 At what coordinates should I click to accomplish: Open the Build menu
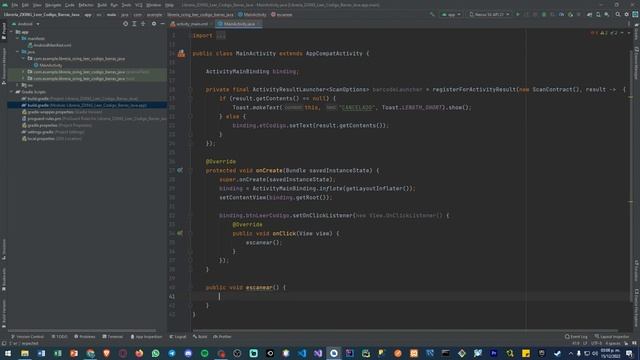coord(102,5)
